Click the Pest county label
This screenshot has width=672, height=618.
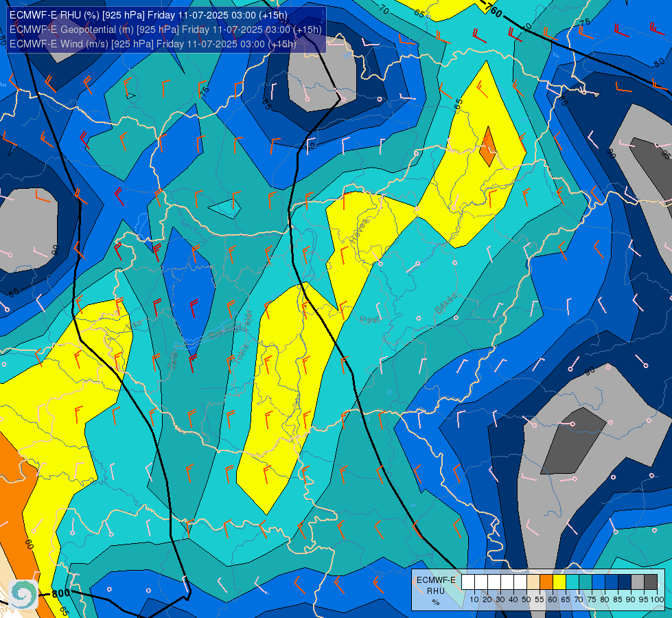pos(369,319)
